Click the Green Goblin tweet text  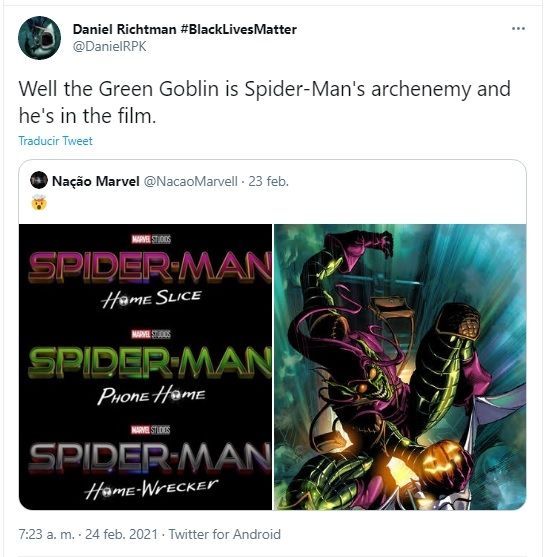tap(265, 102)
